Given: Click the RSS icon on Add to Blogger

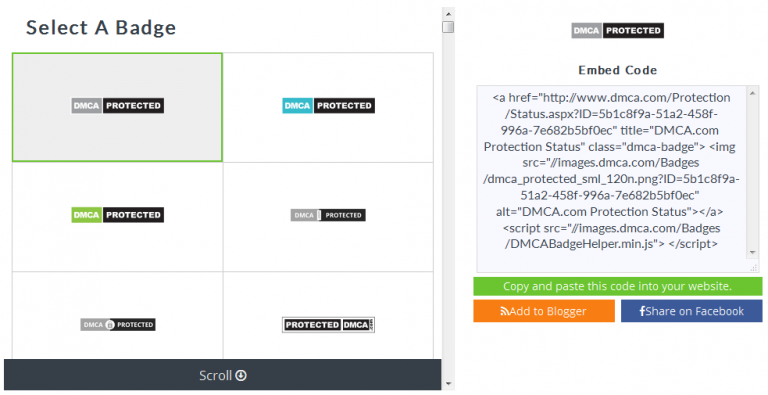Looking at the screenshot, I should click(x=504, y=311).
